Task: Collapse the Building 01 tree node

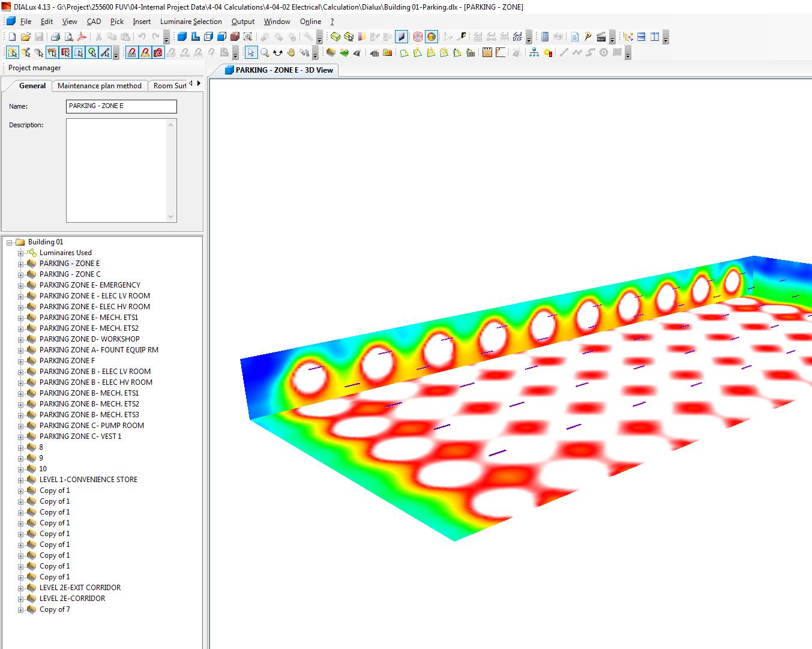Action: click(x=10, y=243)
